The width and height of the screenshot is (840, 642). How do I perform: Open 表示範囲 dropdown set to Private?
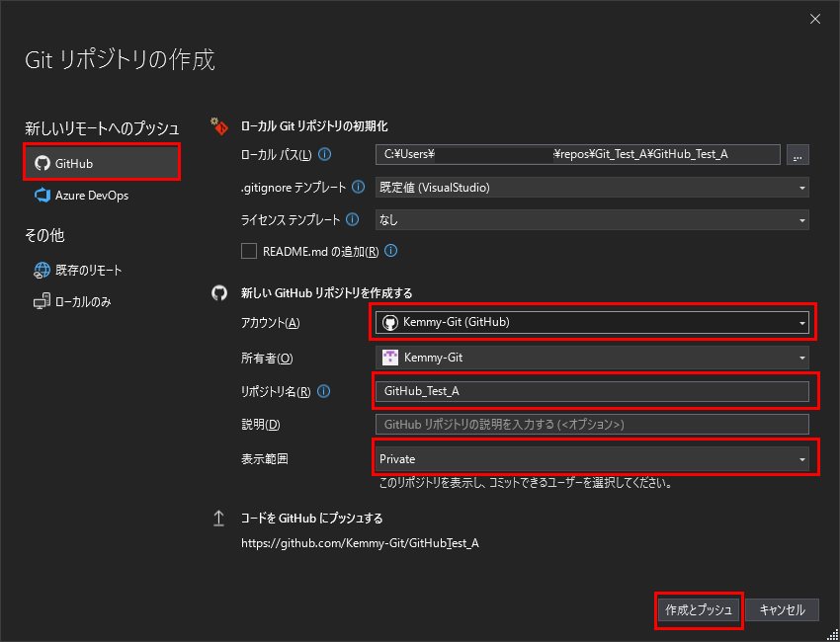(x=591, y=459)
